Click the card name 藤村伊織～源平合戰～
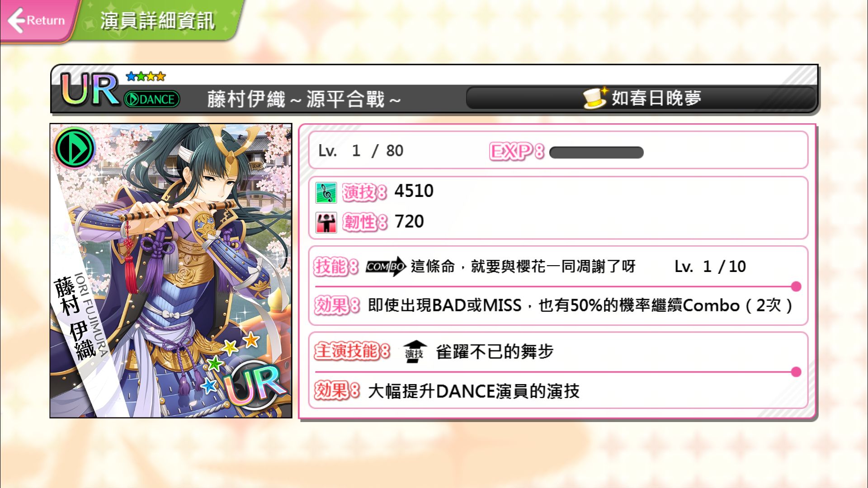Screen dimensions: 868x488 [304, 99]
